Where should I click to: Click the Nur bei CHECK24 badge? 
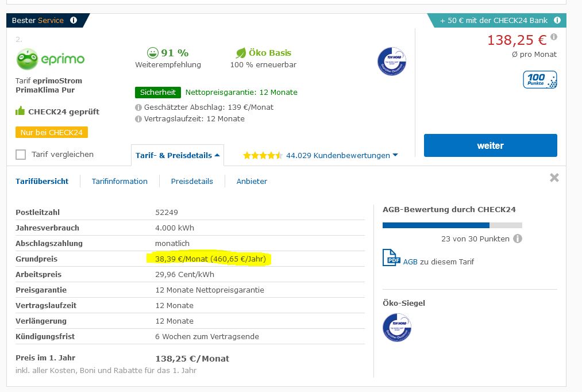point(52,132)
